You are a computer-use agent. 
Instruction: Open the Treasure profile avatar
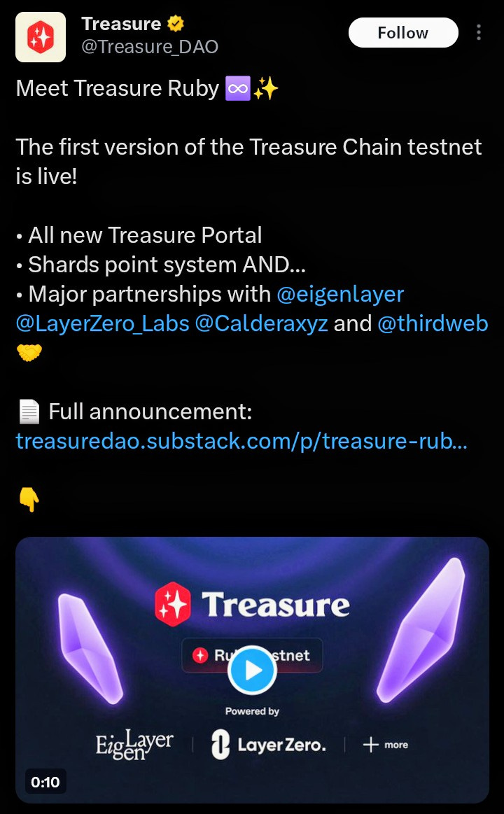41,37
